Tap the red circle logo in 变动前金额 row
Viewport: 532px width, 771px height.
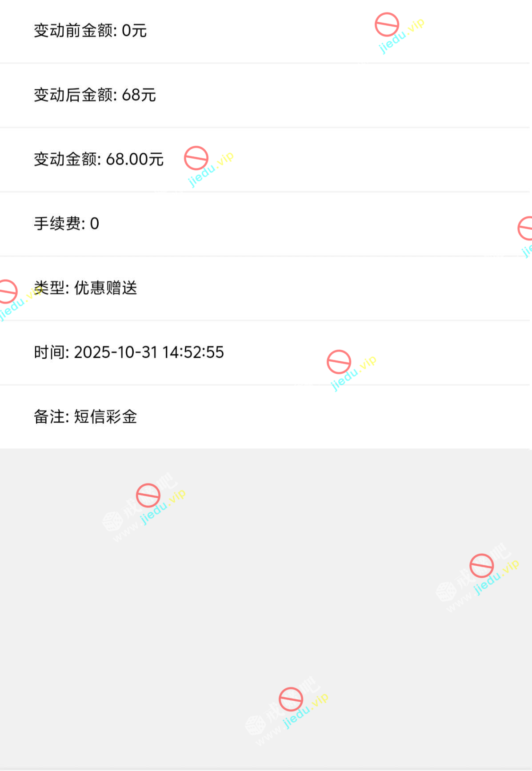387,24
